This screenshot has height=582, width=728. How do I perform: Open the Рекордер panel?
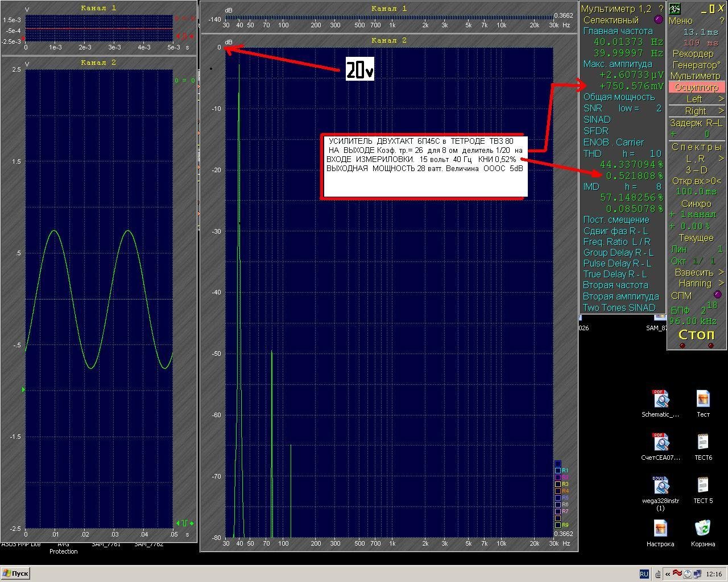pyautogui.click(x=693, y=53)
